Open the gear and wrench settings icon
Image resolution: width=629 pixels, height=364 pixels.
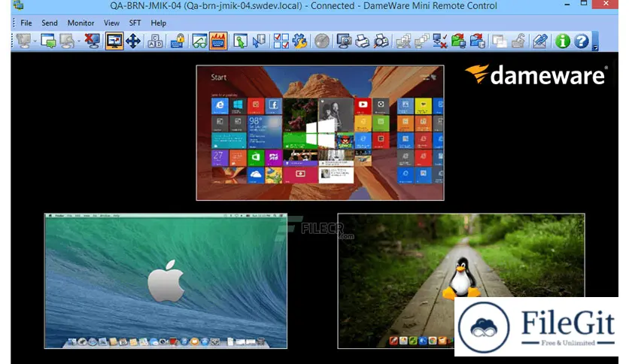point(299,41)
